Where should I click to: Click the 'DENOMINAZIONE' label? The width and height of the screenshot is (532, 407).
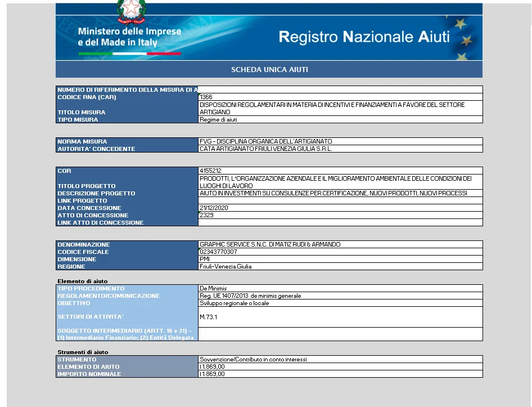point(84,245)
